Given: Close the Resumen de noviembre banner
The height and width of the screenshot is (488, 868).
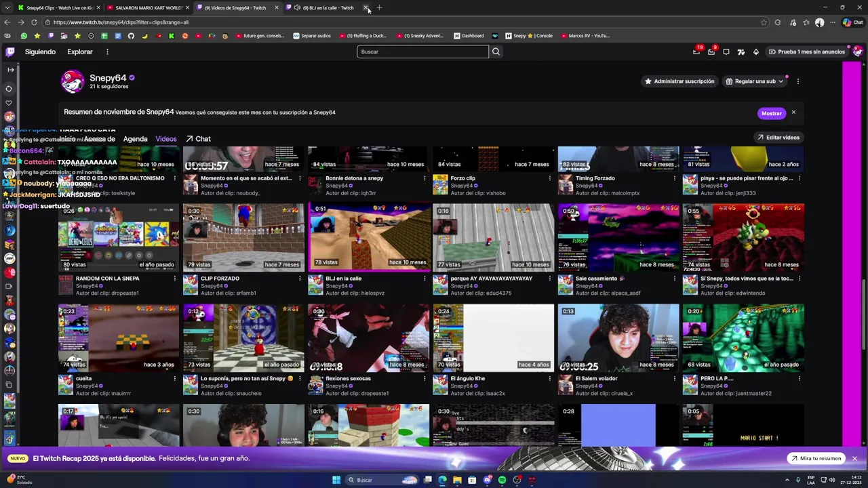Looking at the screenshot, I should point(793,113).
